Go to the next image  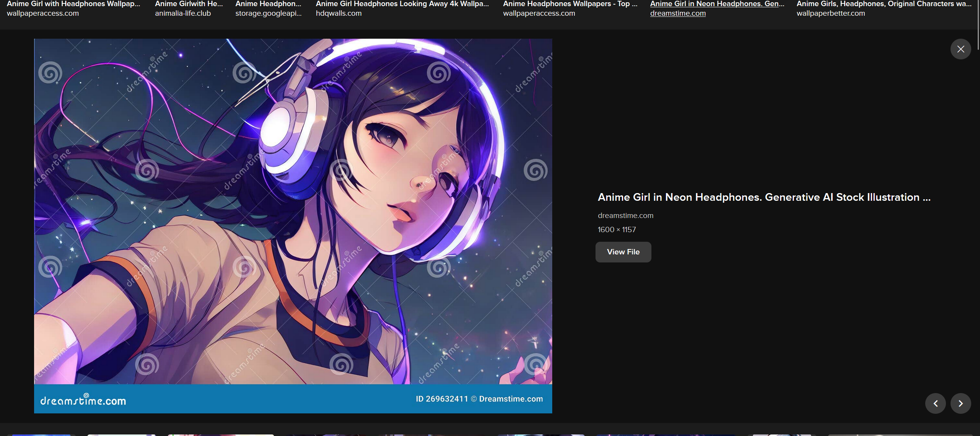tap(960, 403)
